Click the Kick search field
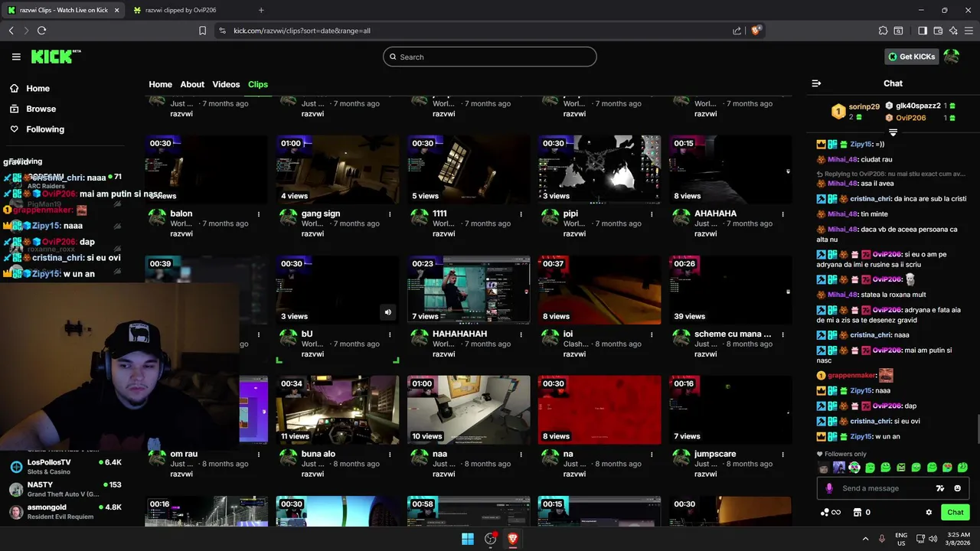The image size is (980, 551). (x=490, y=57)
